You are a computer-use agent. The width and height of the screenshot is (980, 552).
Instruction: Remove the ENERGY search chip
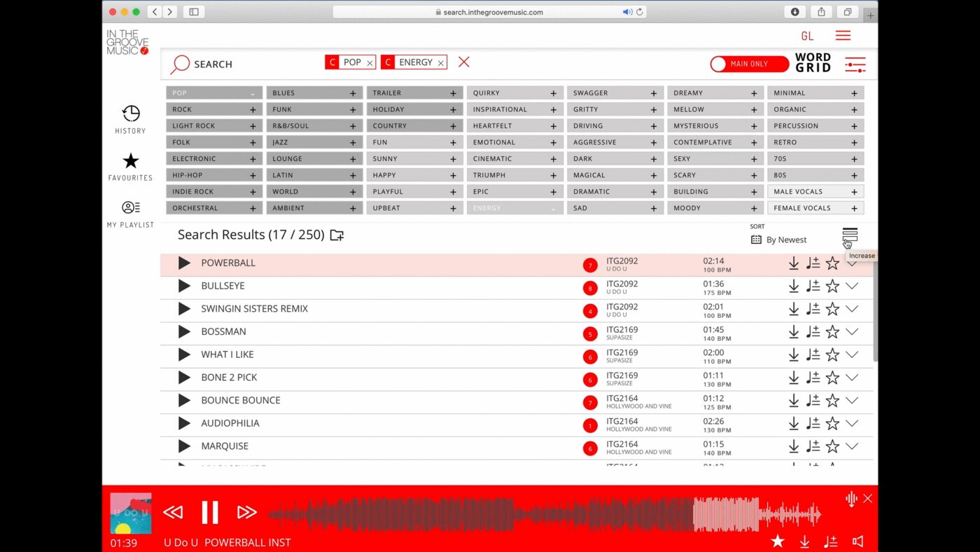click(x=441, y=63)
